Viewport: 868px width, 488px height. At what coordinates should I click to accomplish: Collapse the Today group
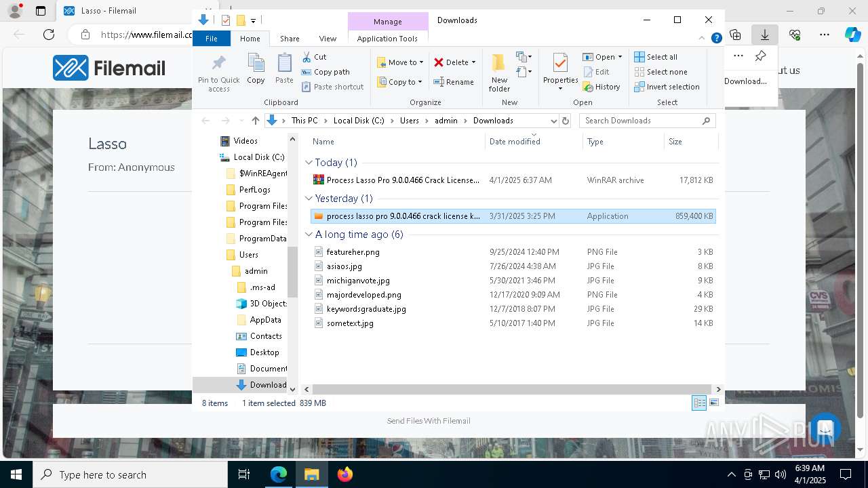pos(309,163)
